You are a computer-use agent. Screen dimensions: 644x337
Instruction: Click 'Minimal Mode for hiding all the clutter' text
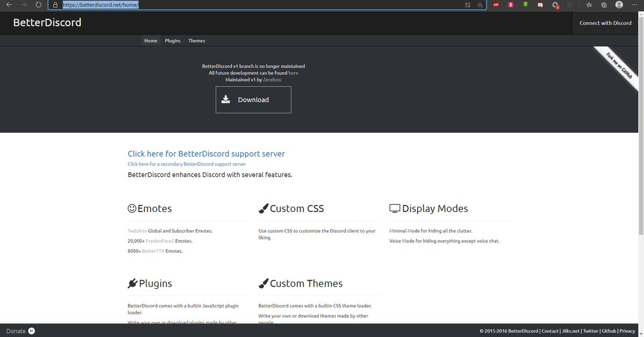431,231
